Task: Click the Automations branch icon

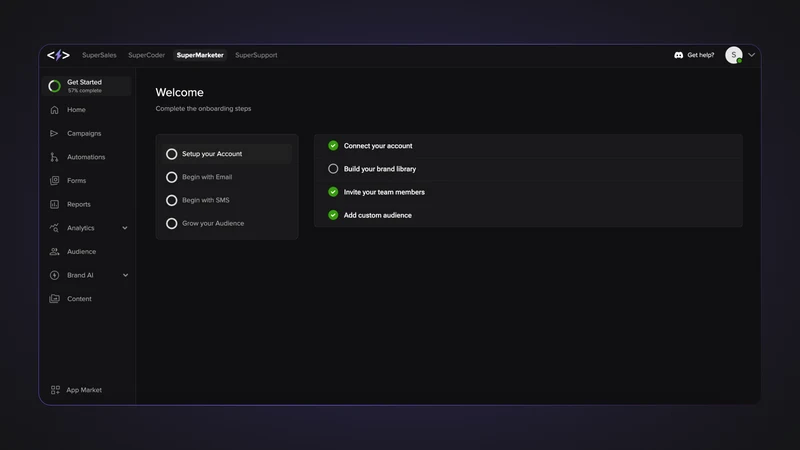Action: coord(54,157)
